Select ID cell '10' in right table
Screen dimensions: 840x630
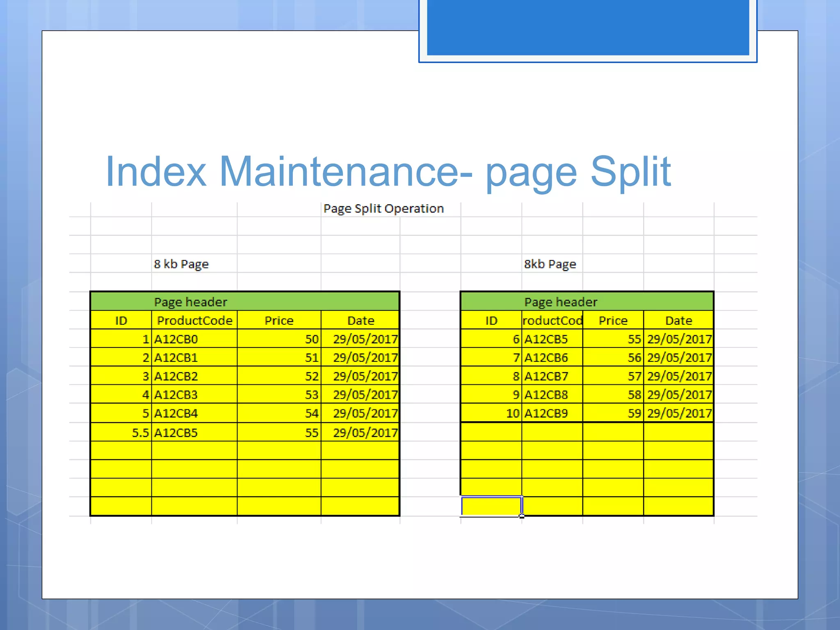click(x=491, y=413)
